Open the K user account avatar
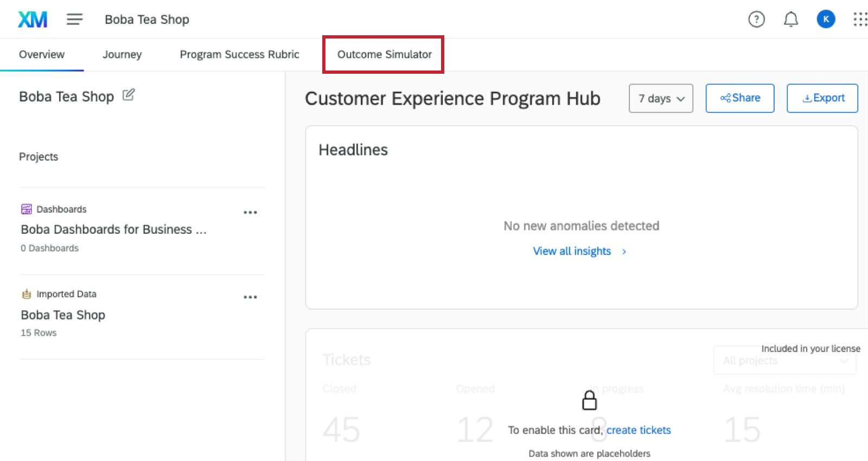The height and width of the screenshot is (461, 868). (826, 20)
